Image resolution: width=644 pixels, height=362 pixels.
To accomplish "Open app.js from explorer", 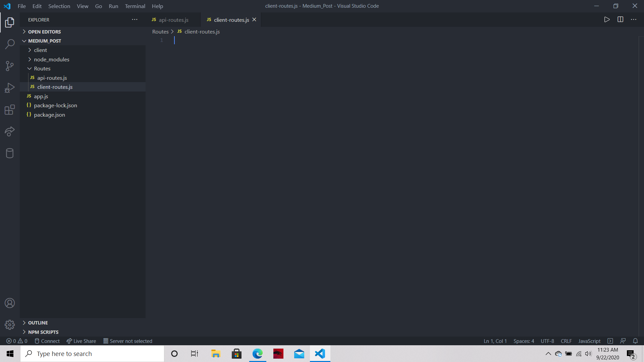I will (83, 96).
